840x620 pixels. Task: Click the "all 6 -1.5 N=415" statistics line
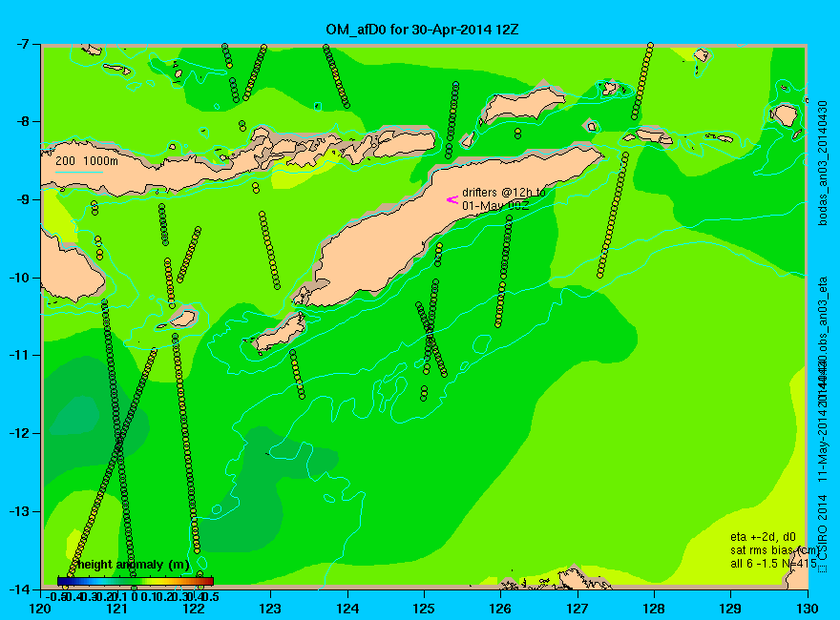tap(773, 564)
